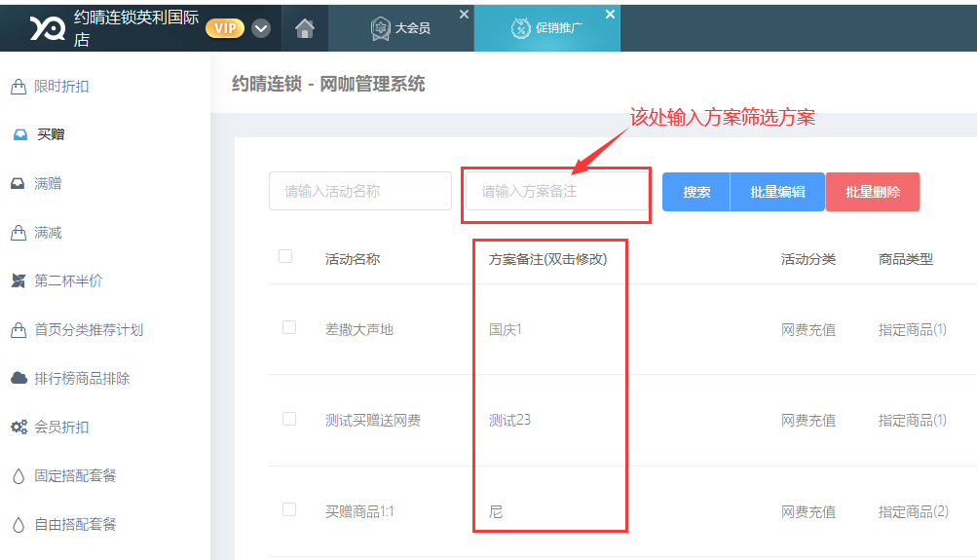Click the 测试23 remark cell

pyautogui.click(x=509, y=421)
